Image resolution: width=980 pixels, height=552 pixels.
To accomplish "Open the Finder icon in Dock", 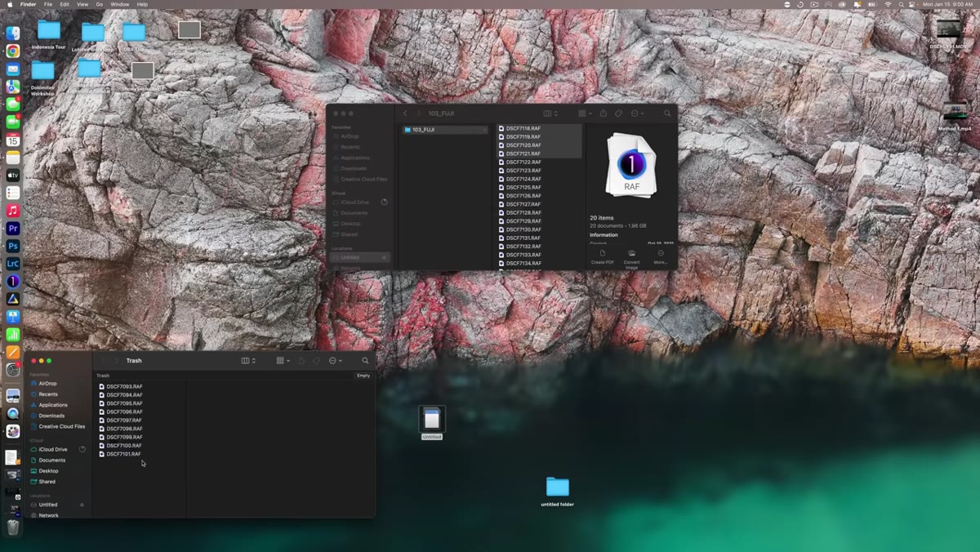I will tap(13, 33).
